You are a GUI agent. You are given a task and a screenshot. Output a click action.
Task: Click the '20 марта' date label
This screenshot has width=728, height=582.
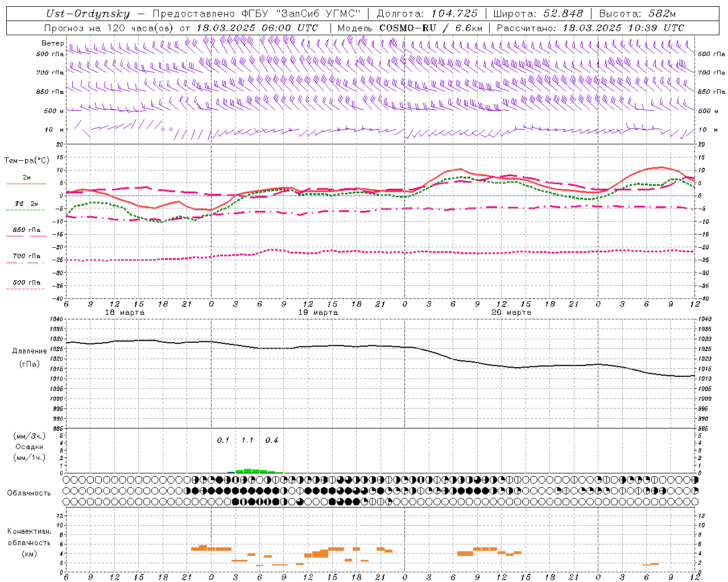[511, 313]
